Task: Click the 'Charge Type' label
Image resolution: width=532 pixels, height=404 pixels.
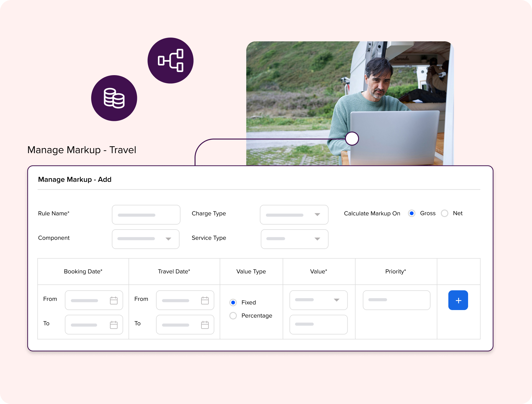Action: click(x=209, y=213)
